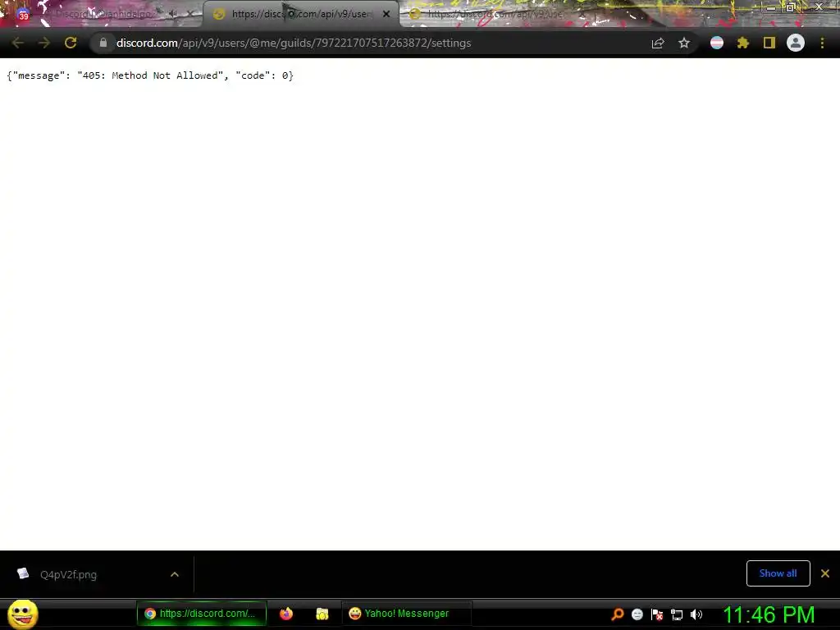
Task: Expand the Q4pV2f.png download options
Action: point(175,574)
